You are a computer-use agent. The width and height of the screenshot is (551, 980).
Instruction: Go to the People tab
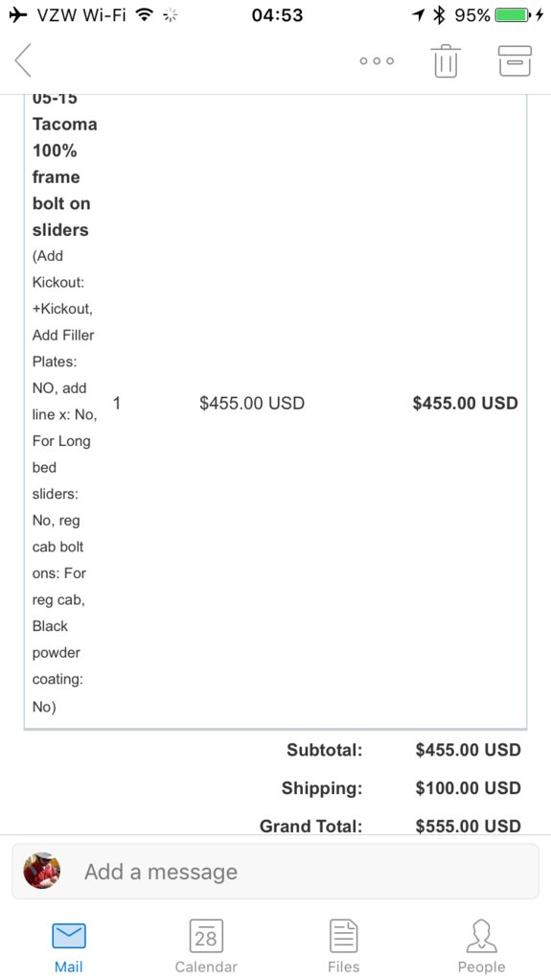(x=482, y=946)
